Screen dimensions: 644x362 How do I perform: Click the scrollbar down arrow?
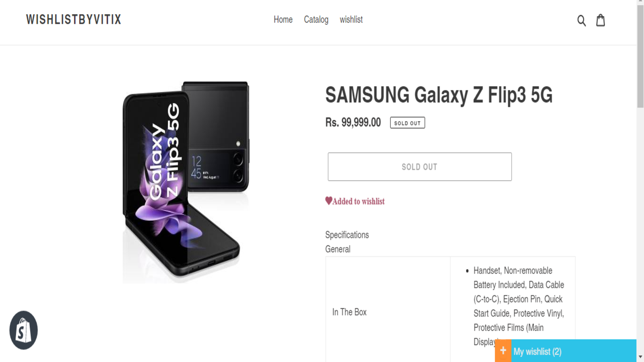640,357
